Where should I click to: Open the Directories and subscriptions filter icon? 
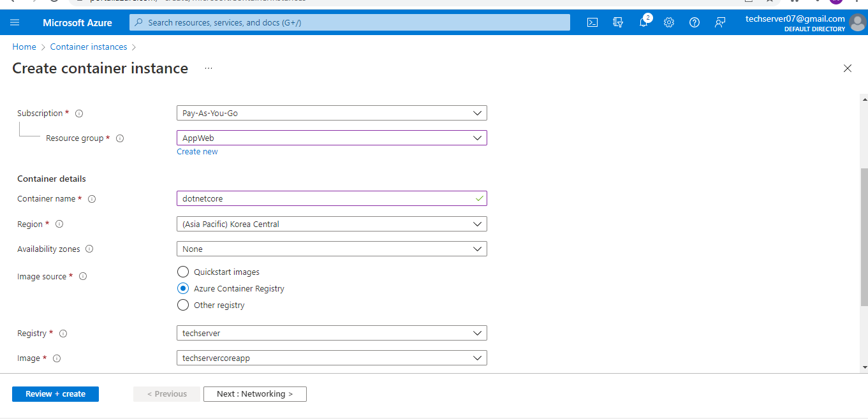point(618,22)
